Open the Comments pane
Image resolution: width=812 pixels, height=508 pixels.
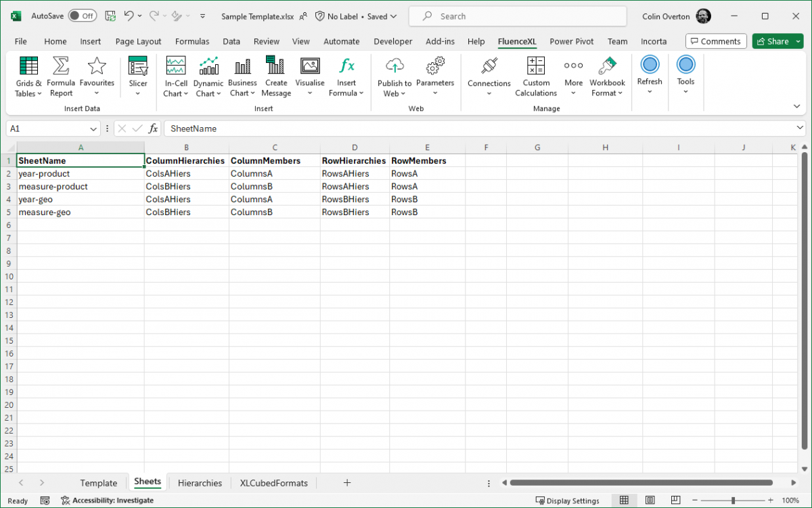pos(716,41)
